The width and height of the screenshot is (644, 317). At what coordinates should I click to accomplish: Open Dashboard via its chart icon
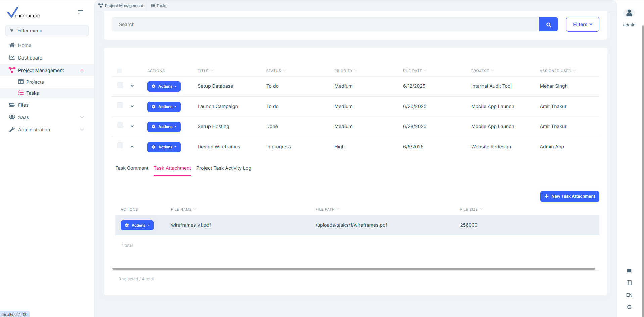pyautogui.click(x=12, y=58)
